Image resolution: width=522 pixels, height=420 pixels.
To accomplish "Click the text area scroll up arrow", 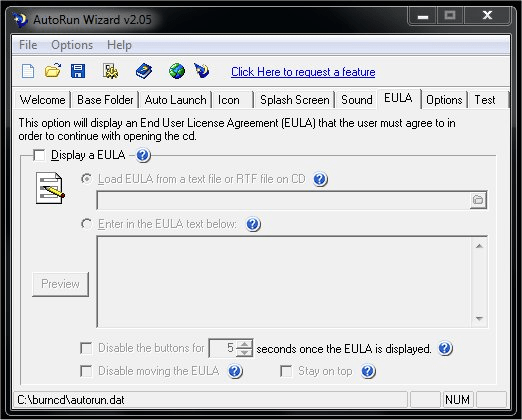I will 479,246.
